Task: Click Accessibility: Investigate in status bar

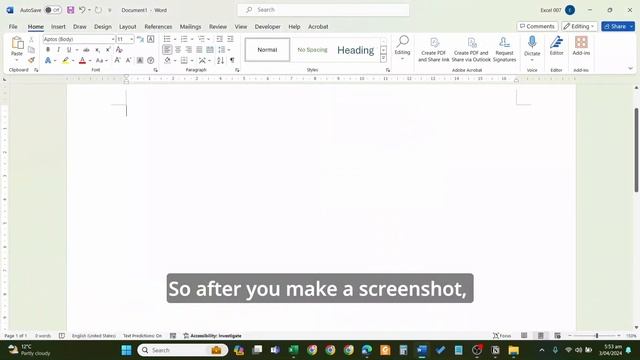Action: [x=212, y=336]
